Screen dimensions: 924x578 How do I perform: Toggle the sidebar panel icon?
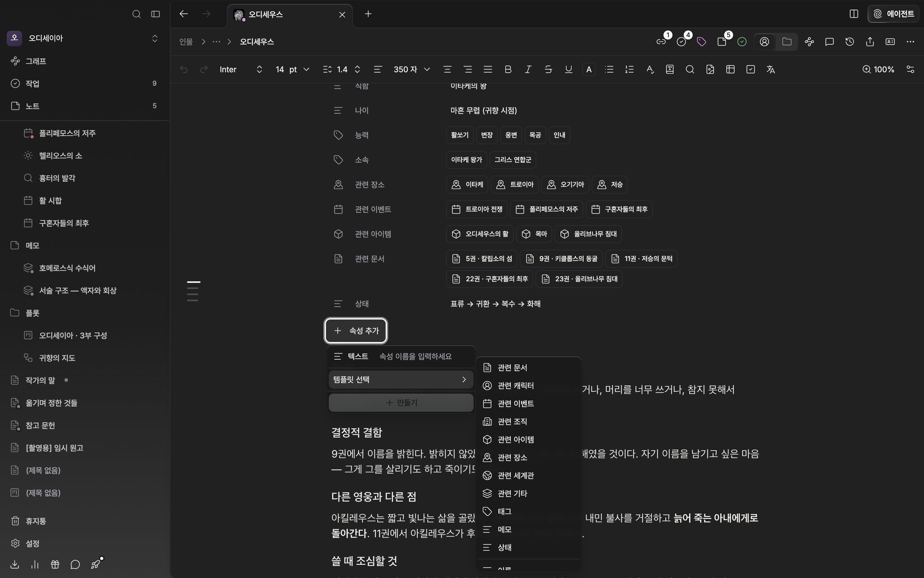(x=155, y=14)
